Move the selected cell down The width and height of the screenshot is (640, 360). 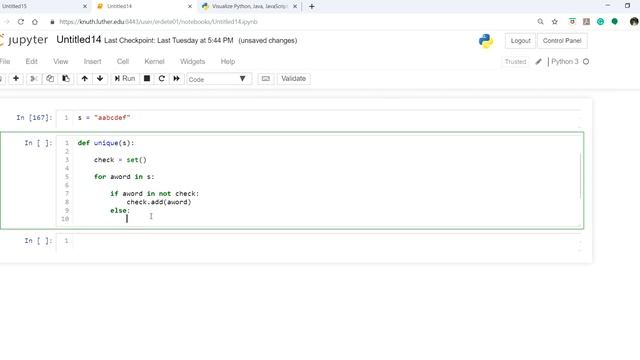tap(100, 78)
